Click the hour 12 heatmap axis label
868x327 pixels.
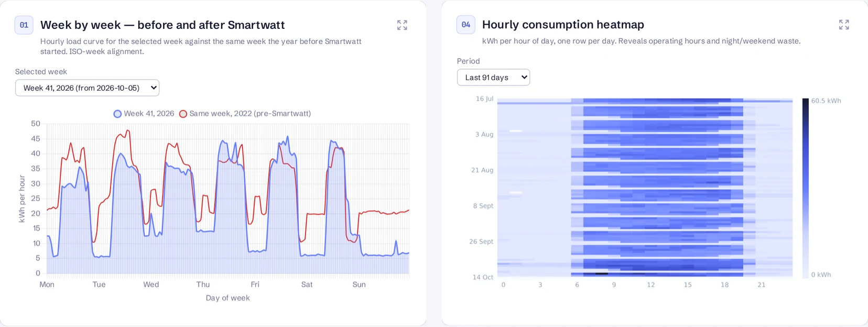(650, 285)
